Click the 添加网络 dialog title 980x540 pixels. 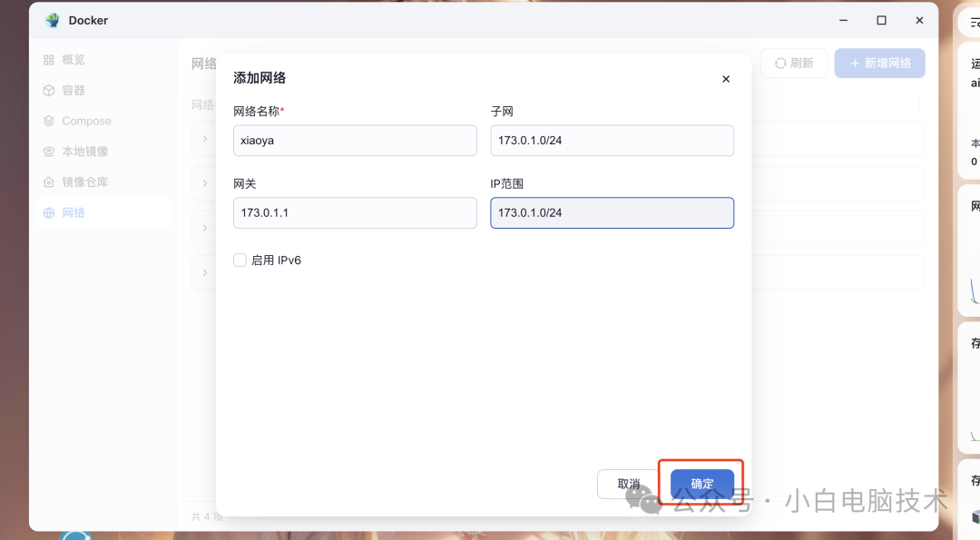[260, 77]
